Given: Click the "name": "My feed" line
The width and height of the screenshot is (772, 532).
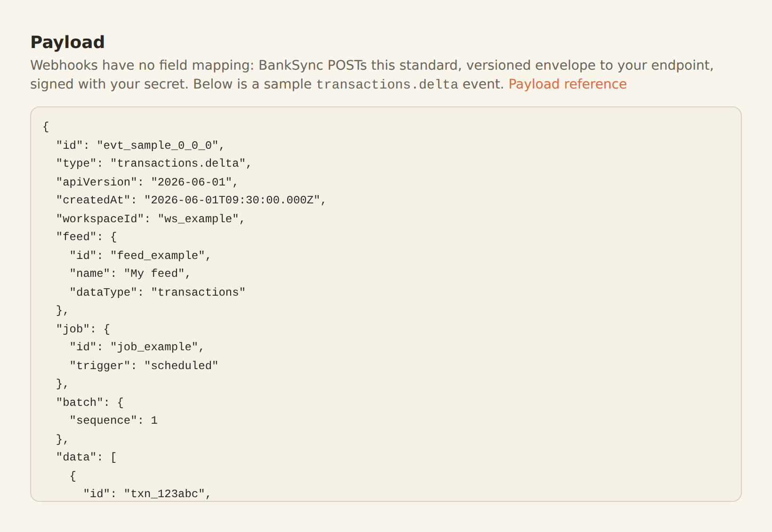Looking at the screenshot, I should tap(130, 274).
